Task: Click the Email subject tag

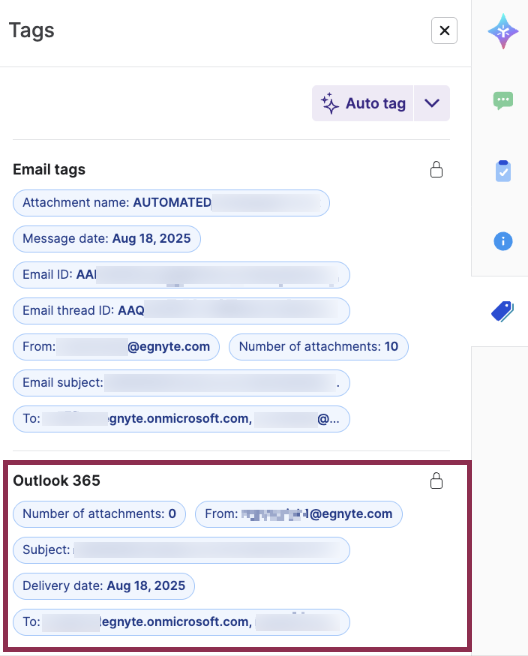Action: (x=181, y=383)
